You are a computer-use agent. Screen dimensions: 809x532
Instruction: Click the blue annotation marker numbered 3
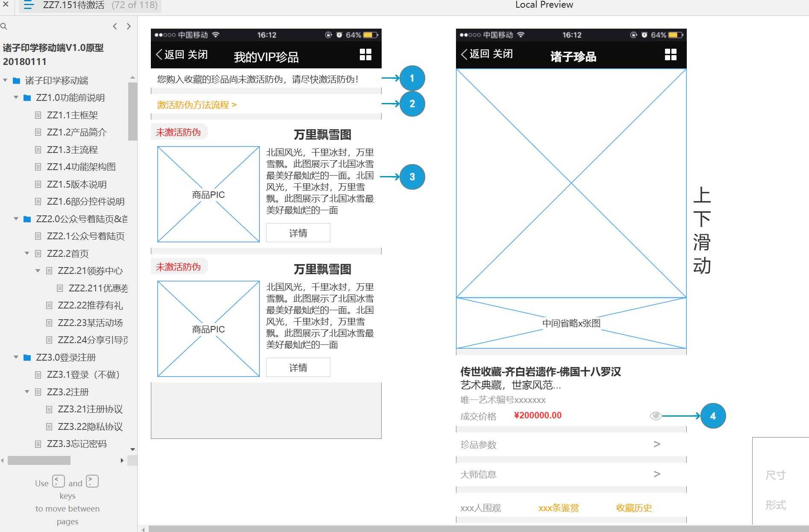pos(412,176)
